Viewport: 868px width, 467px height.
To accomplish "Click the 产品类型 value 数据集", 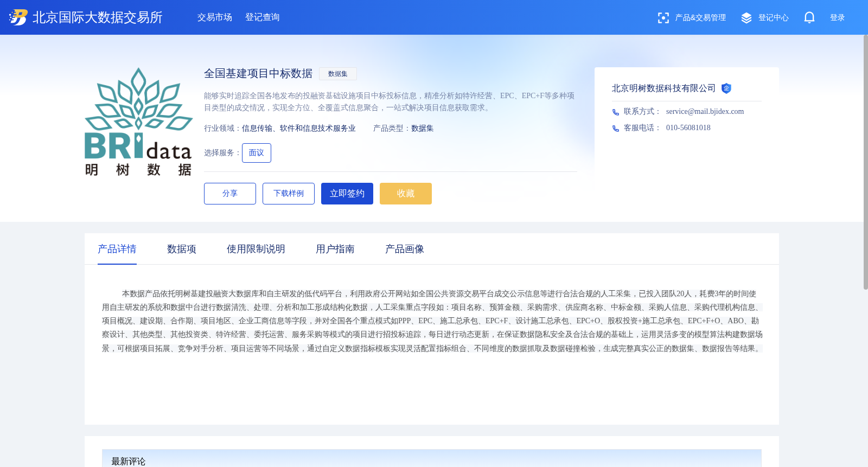I will pos(423,129).
